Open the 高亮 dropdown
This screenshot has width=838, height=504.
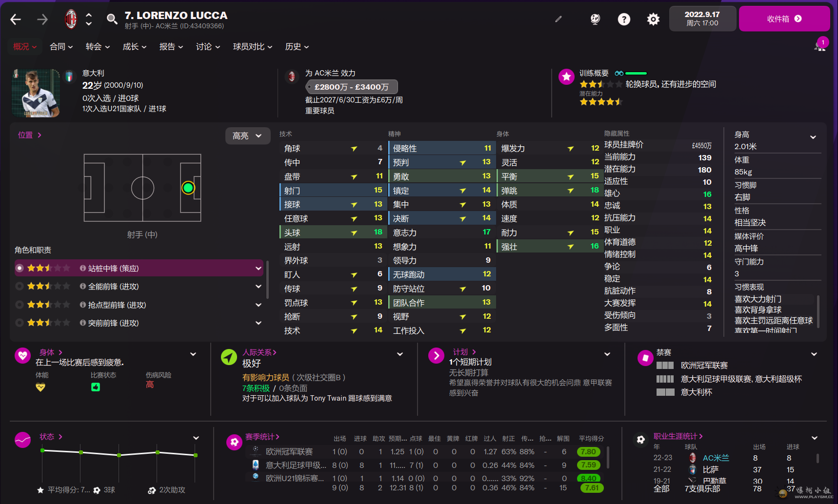pos(247,136)
